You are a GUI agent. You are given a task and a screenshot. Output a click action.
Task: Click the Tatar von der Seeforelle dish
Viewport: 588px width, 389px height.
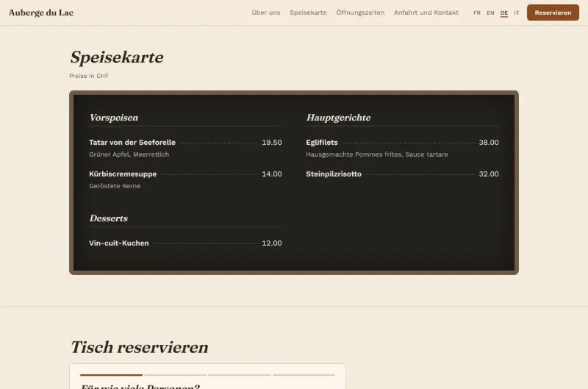(132, 143)
